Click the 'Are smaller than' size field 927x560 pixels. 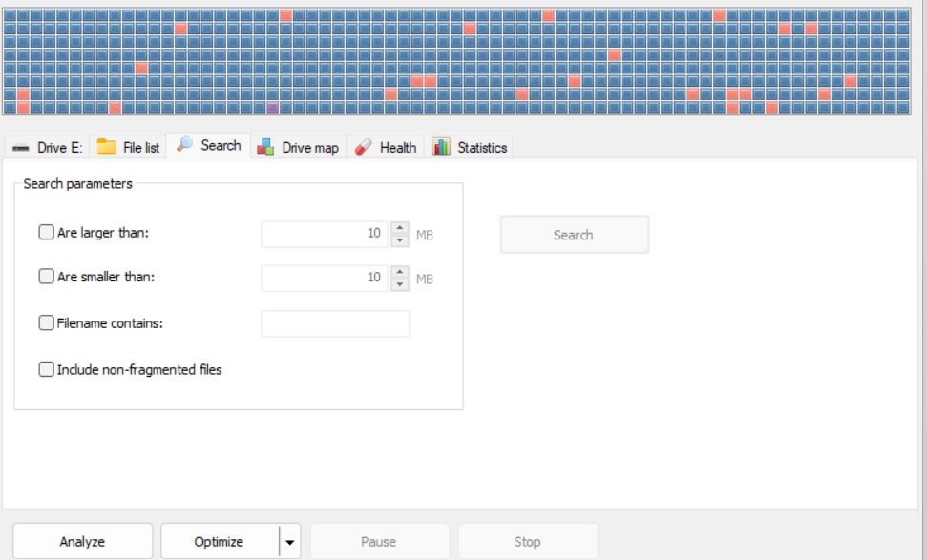(324, 279)
